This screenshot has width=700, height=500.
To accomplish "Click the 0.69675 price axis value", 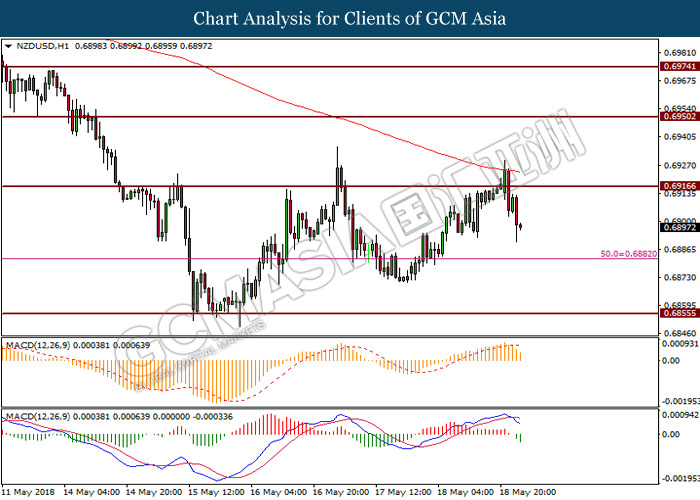I will 680,81.
